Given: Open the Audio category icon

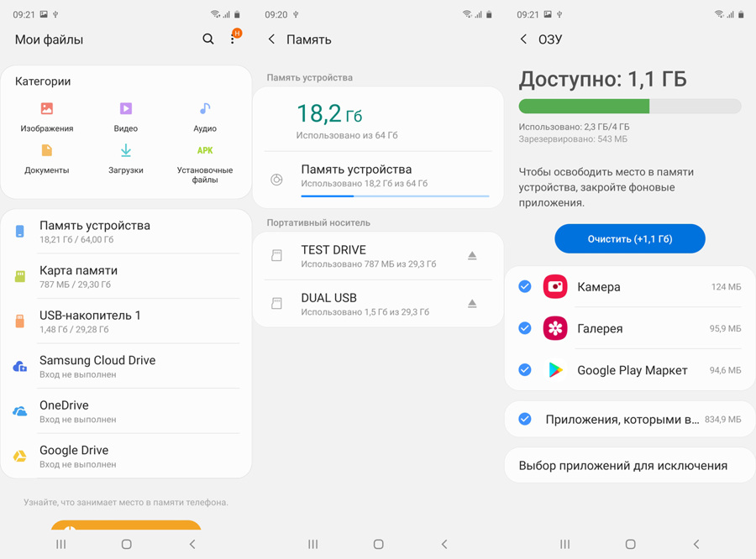Looking at the screenshot, I should (204, 109).
